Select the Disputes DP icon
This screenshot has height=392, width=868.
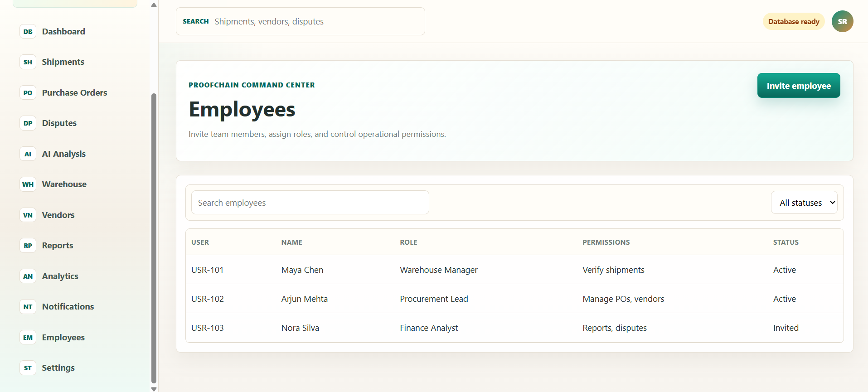pos(28,123)
